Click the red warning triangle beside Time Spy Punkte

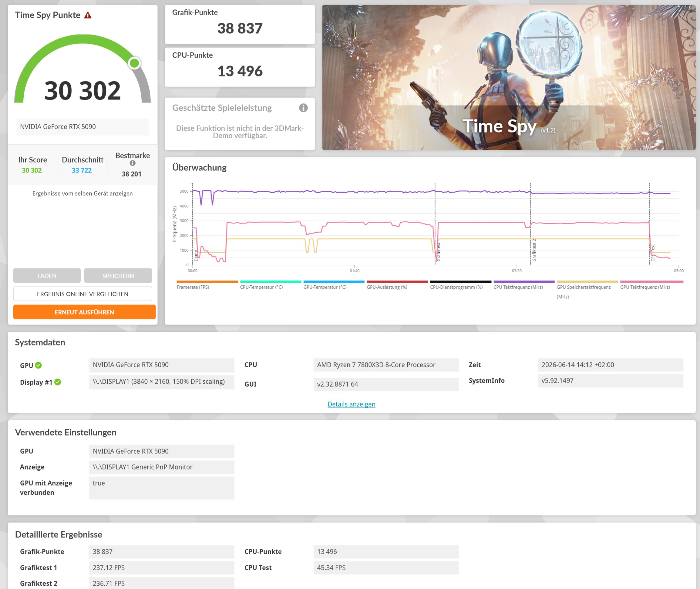coord(88,15)
